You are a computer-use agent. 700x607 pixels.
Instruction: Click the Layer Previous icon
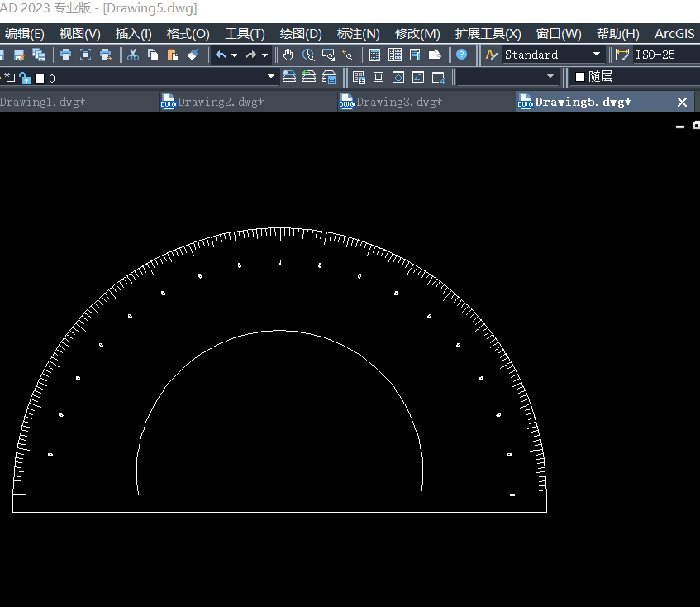pos(309,77)
